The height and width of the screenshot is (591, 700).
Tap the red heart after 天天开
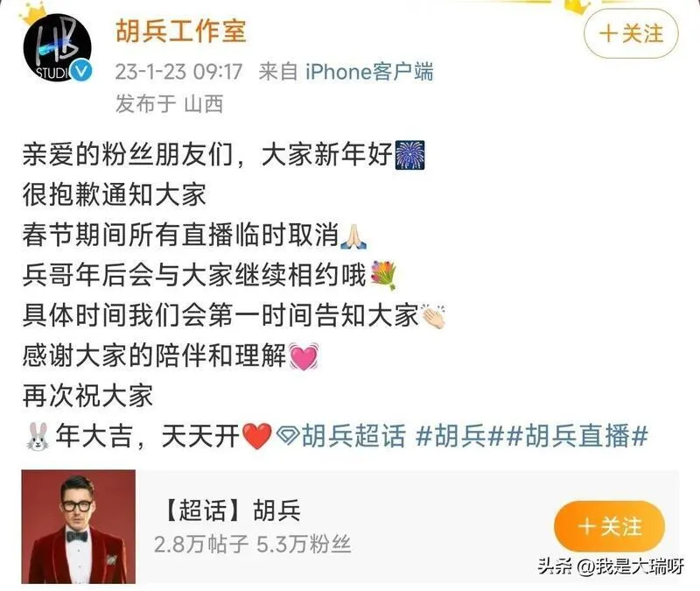pos(256,436)
